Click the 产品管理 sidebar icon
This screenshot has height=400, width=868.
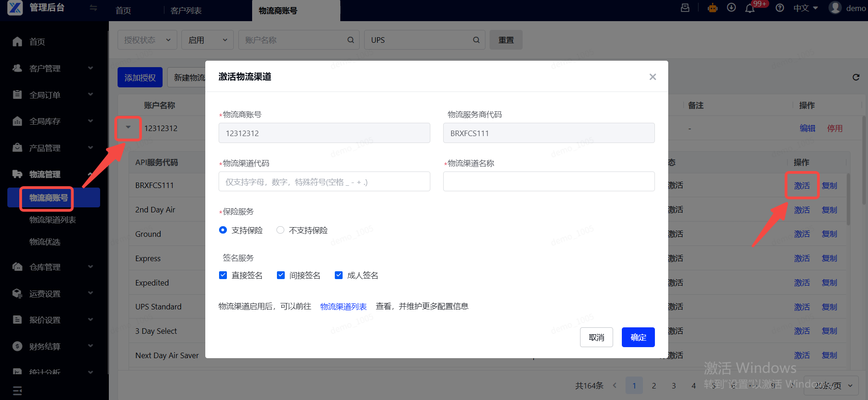tap(17, 148)
